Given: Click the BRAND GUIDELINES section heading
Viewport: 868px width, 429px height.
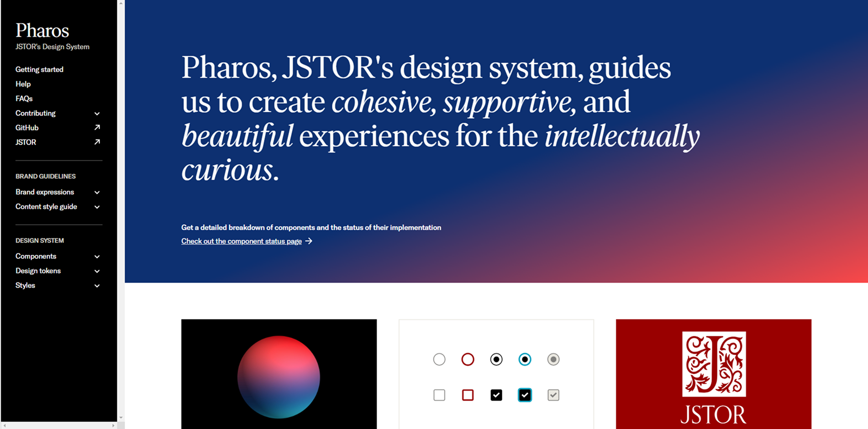Looking at the screenshot, I should (x=46, y=176).
